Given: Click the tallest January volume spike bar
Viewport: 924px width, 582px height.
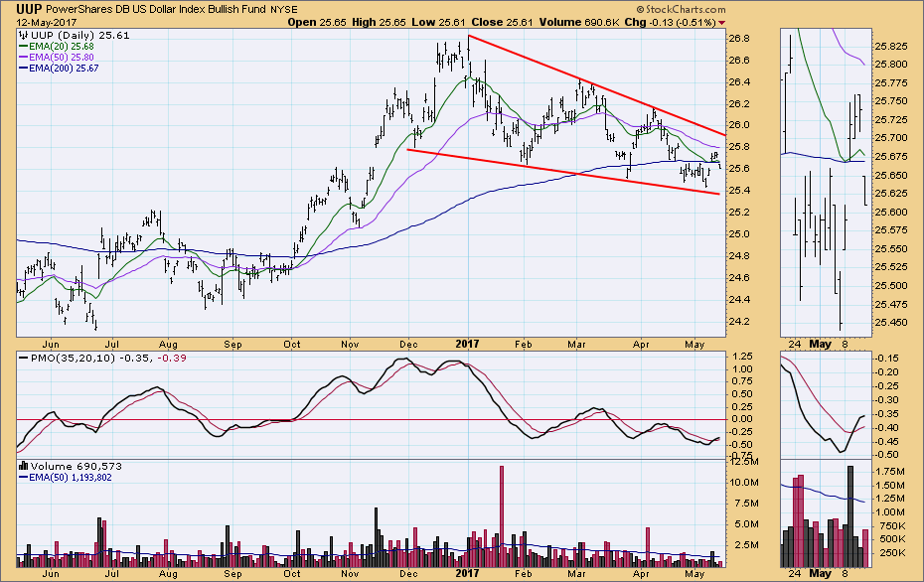Looking at the screenshot, I should [502, 516].
